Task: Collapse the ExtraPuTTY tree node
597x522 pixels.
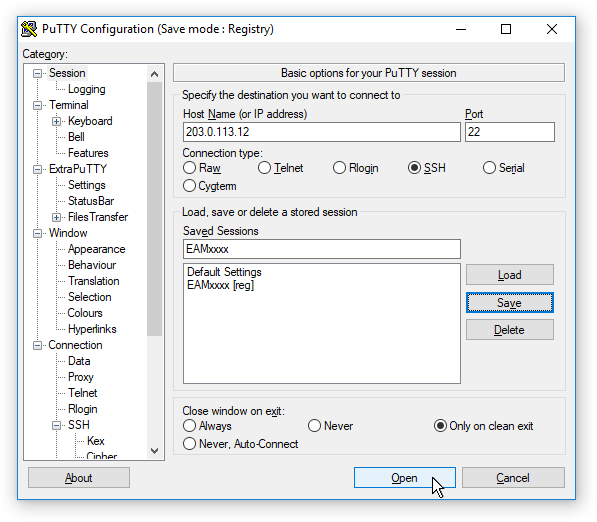Action: pyautogui.click(x=37, y=169)
